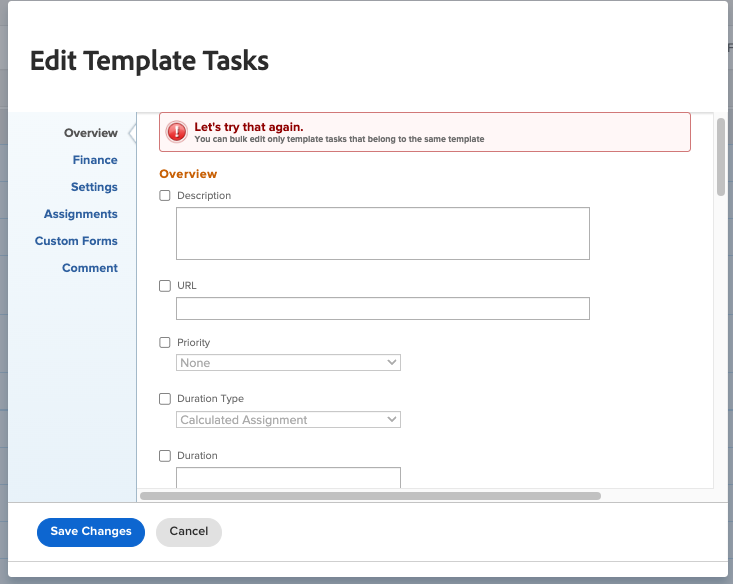Screen dimensions: 733x584
Task: Toggle the Duration checkbox
Action: (x=165, y=456)
